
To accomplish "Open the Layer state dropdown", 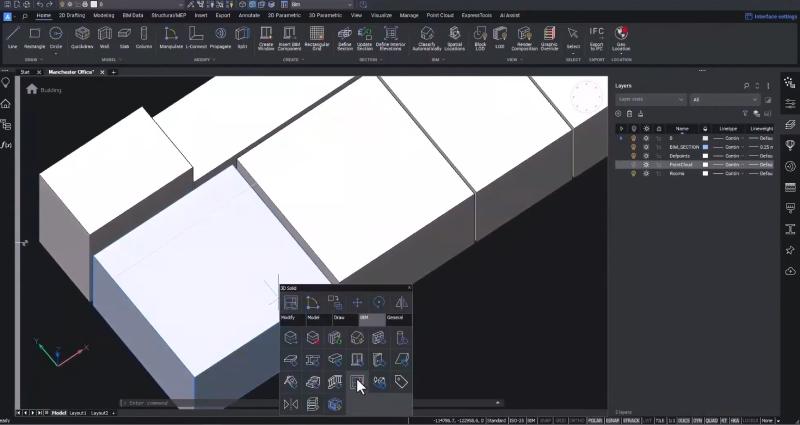I will (651, 99).
